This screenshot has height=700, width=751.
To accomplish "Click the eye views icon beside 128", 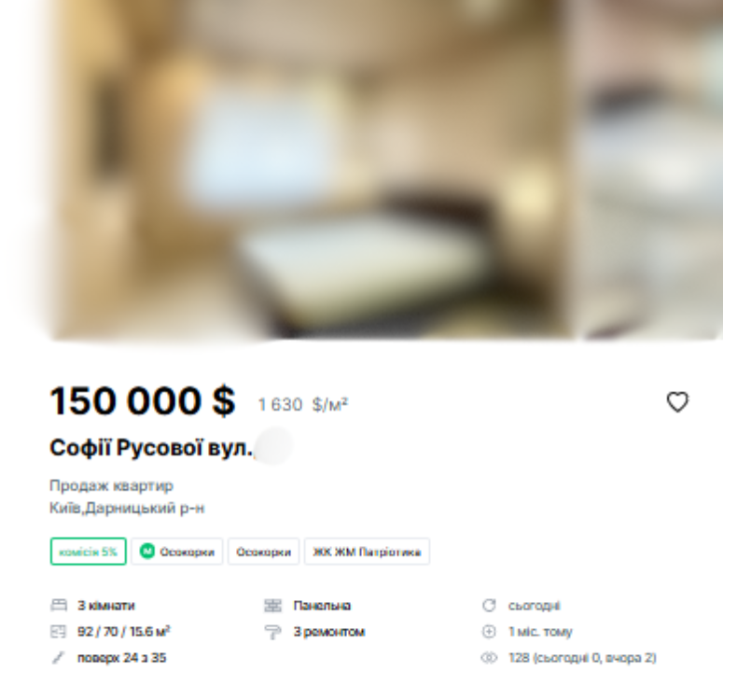I will (x=489, y=658).
